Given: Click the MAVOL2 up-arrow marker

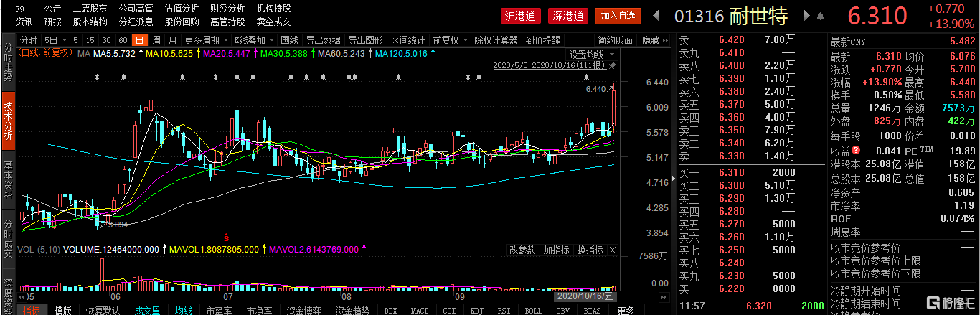Looking at the screenshot, I should tap(364, 250).
